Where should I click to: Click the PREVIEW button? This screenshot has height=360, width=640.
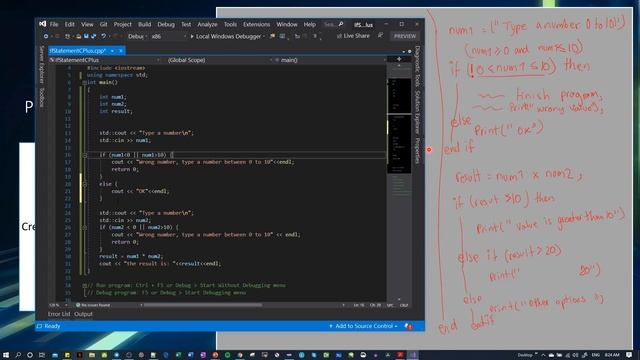click(404, 36)
